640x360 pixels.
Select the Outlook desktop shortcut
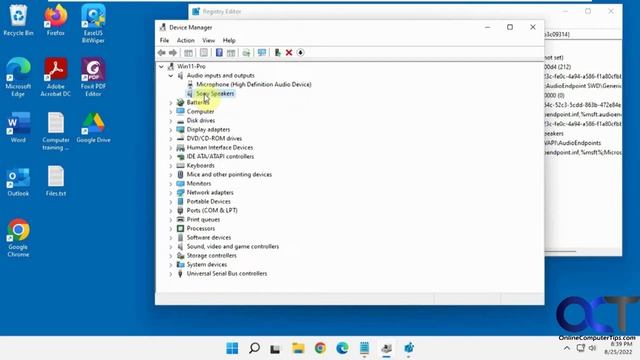18,181
